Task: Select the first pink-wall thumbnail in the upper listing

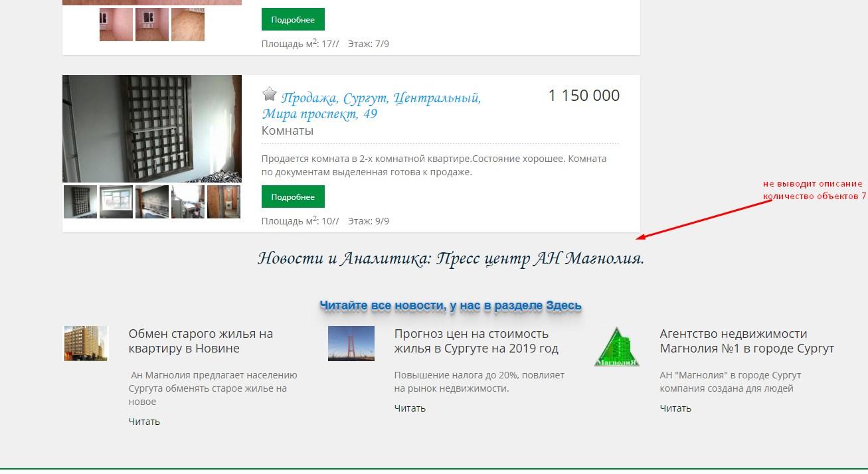Action: tap(116, 25)
